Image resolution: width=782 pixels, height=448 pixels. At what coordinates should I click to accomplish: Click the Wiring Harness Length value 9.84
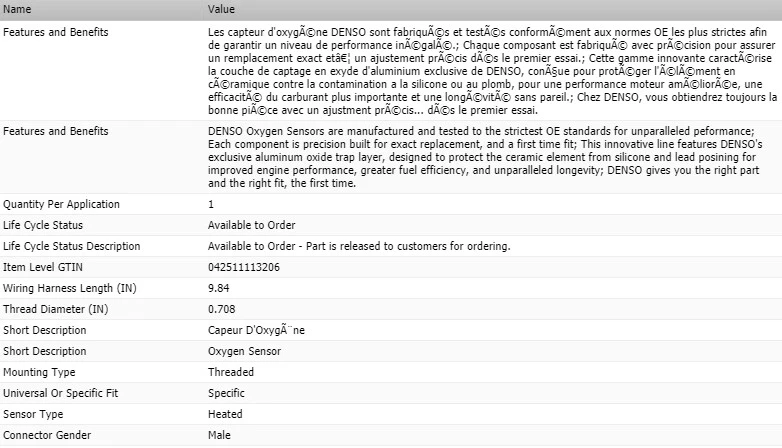(x=221, y=288)
